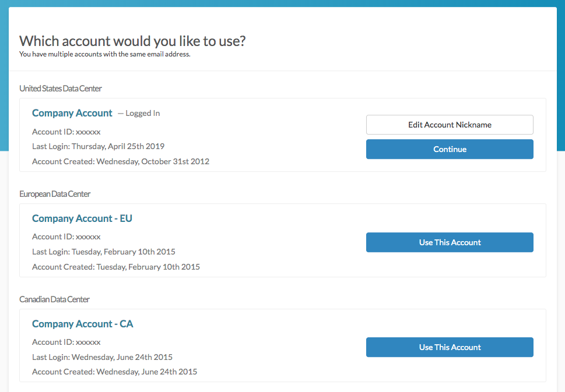Click the United States Data Center label
Screen dimensions: 565x392
[61, 89]
